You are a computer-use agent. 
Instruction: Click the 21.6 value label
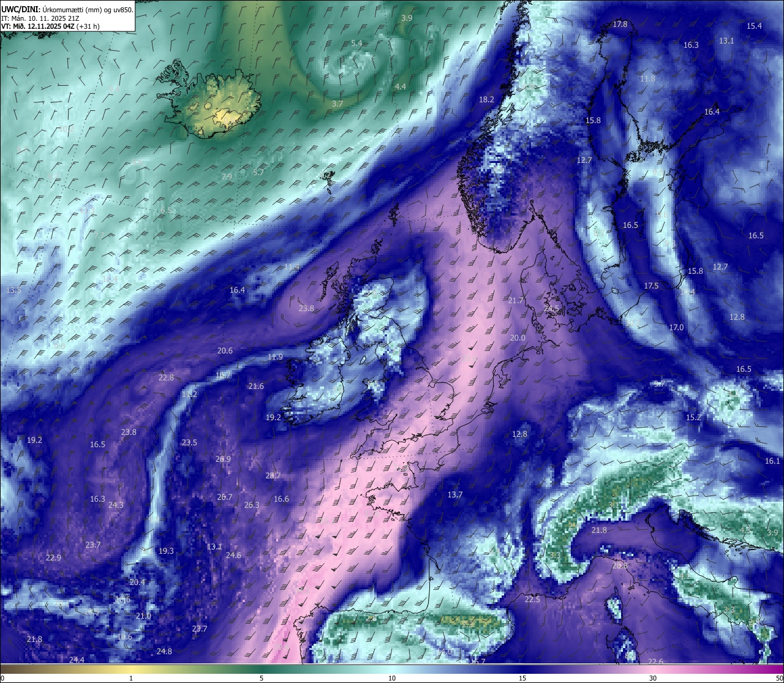click(x=256, y=387)
